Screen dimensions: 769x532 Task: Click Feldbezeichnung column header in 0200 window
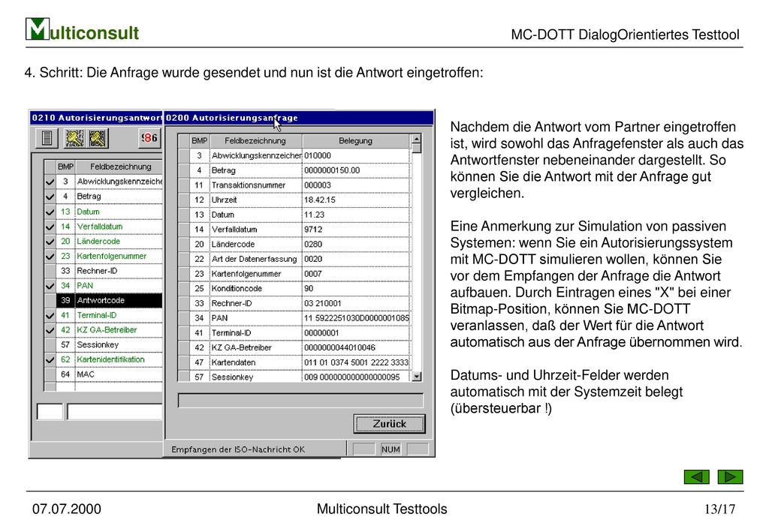click(255, 141)
